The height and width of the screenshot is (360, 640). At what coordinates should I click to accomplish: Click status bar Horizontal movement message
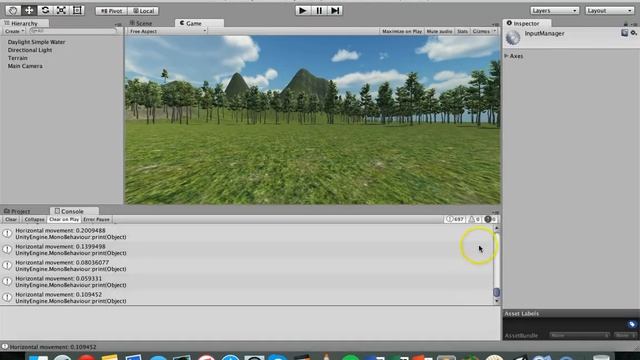click(x=53, y=347)
